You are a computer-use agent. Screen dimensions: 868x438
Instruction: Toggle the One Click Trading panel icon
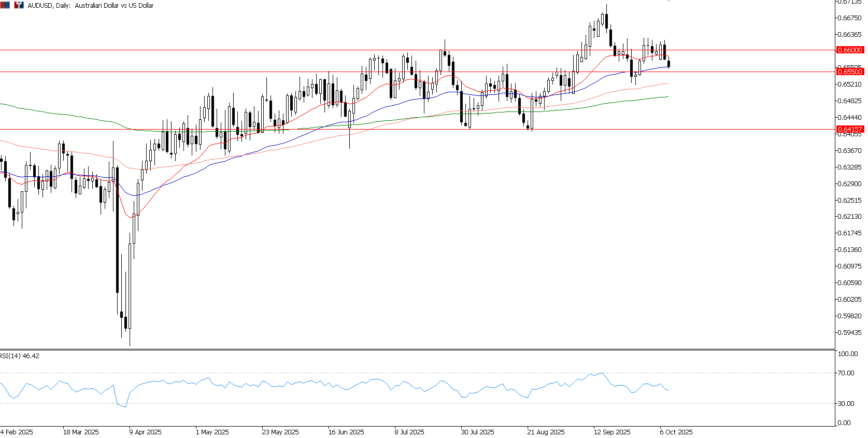pyautogui.click(x=19, y=5)
